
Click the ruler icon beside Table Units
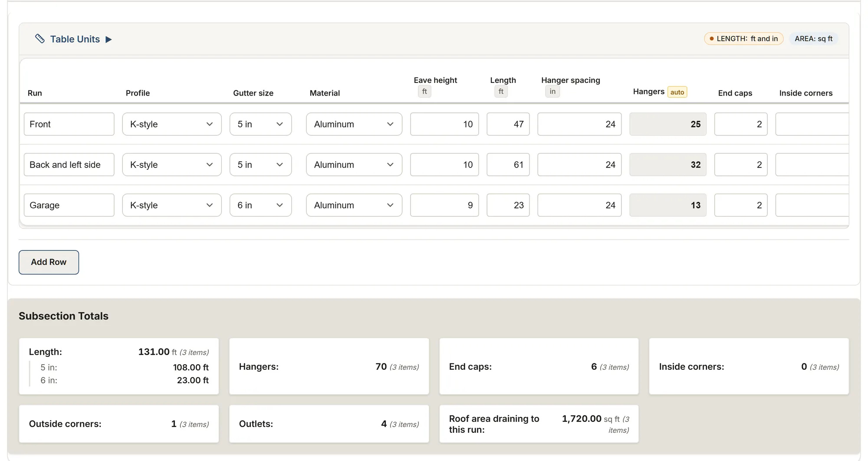tap(40, 39)
